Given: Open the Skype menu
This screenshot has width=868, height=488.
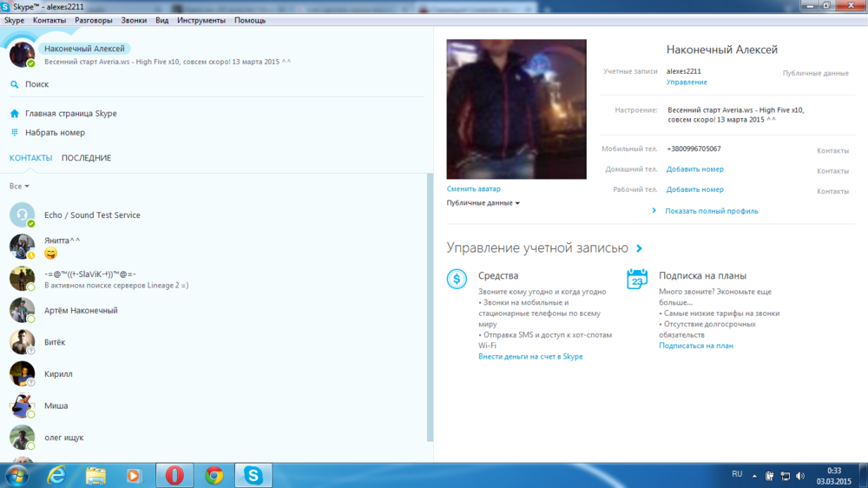Looking at the screenshot, I should (x=15, y=21).
